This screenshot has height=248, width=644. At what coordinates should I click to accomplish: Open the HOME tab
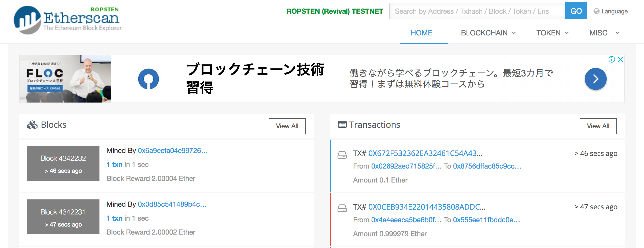pos(421,33)
